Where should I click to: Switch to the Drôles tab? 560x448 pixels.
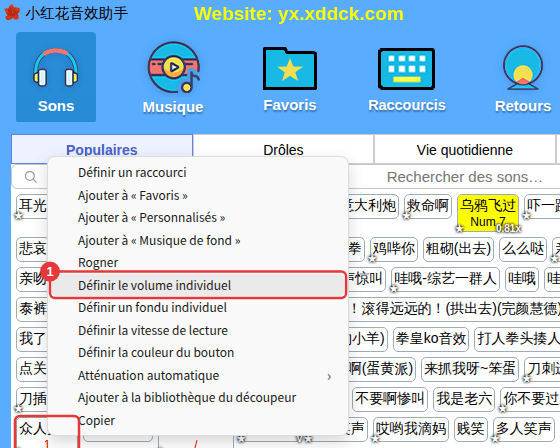pos(283,150)
